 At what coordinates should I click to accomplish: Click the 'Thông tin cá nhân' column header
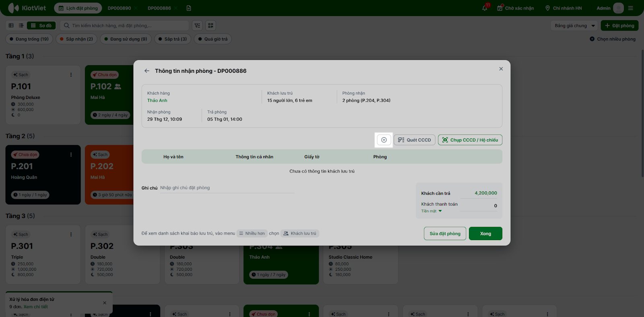click(x=254, y=157)
